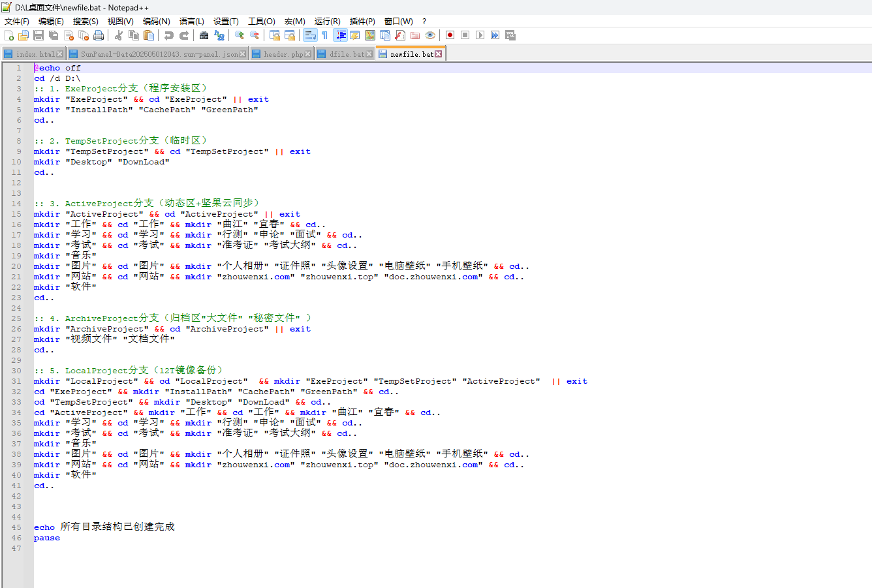Toggle file monitoring eye icon
The image size is (872, 588).
pyautogui.click(x=430, y=35)
